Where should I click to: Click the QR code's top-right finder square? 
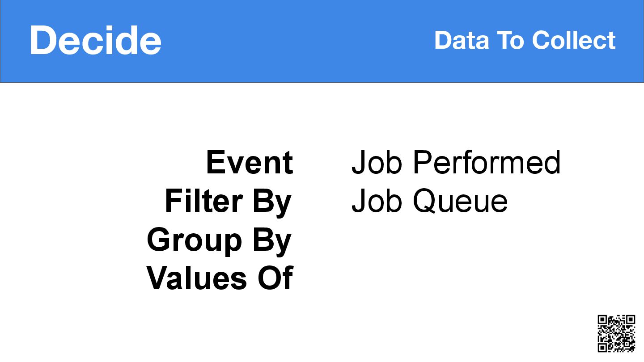tap(631, 320)
